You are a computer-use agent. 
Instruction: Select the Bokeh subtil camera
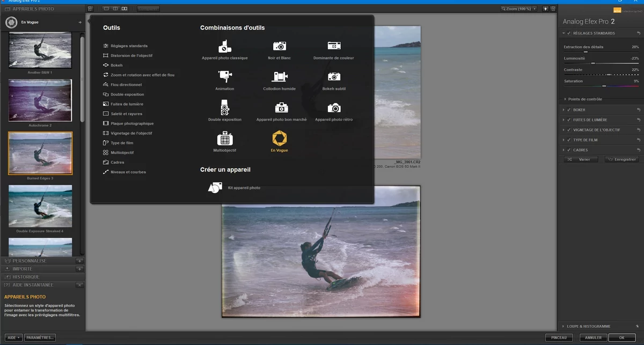pyautogui.click(x=334, y=77)
